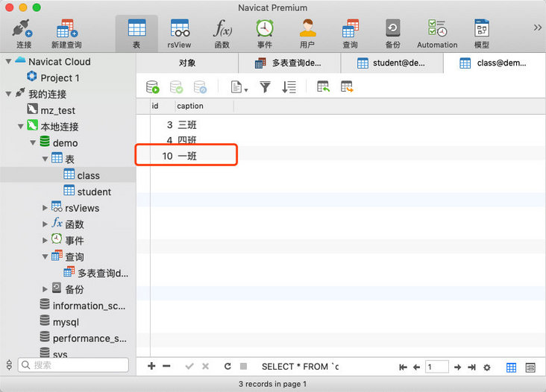Open the Model (模型) toolbar icon
Image resolution: width=546 pixels, height=392 pixels.
482,34
